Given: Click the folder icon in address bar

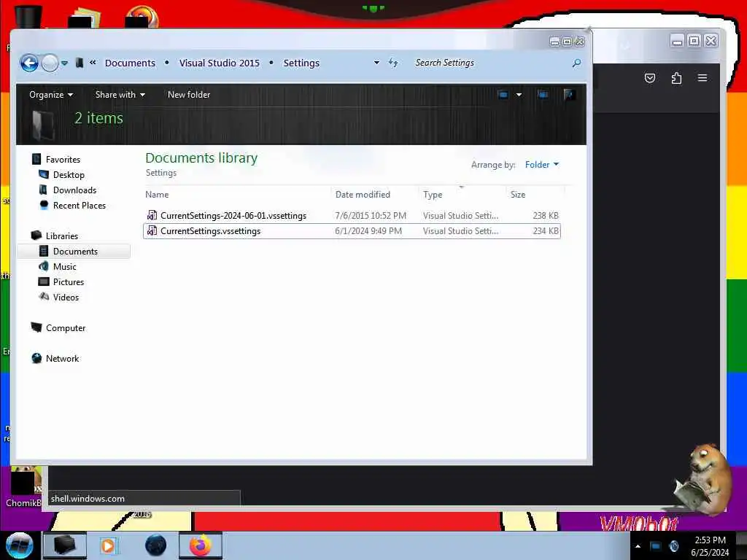Looking at the screenshot, I should 80,63.
